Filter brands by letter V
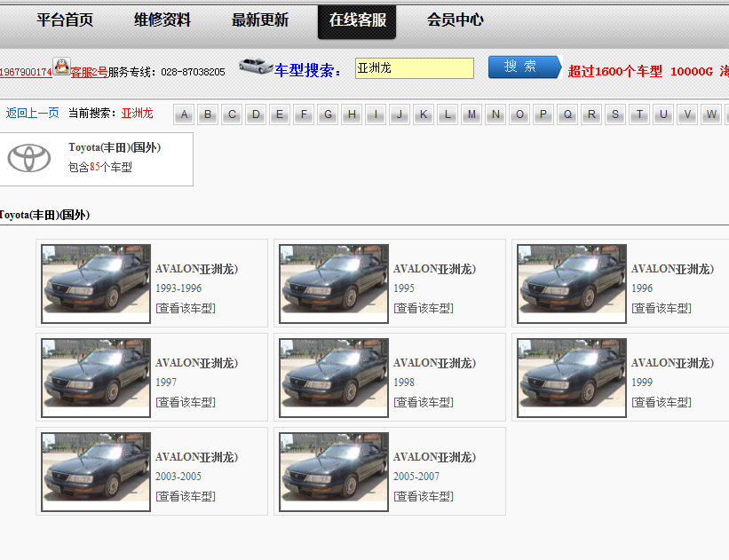Image resolution: width=729 pixels, height=560 pixels. click(687, 114)
